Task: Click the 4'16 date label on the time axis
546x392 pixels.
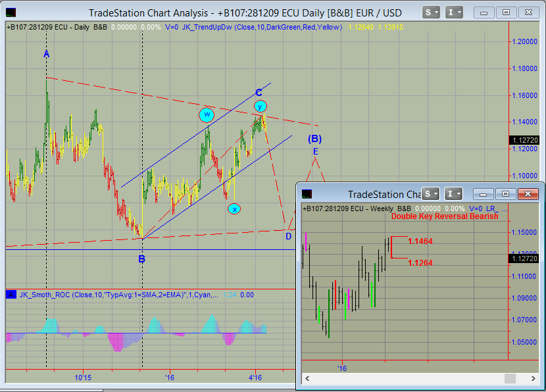Action: pyautogui.click(x=255, y=378)
